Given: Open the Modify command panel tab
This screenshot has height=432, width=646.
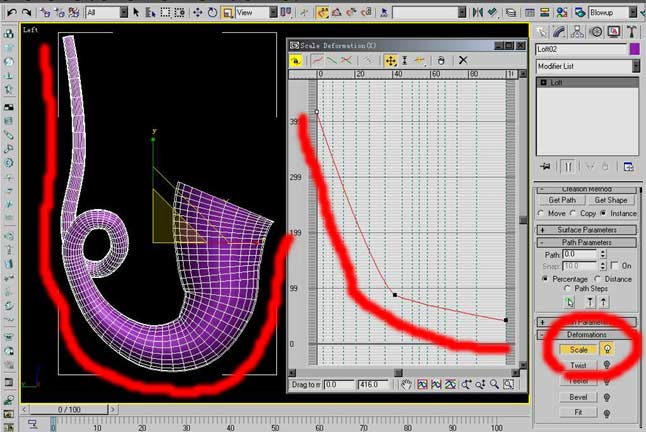Looking at the screenshot, I should (x=559, y=32).
